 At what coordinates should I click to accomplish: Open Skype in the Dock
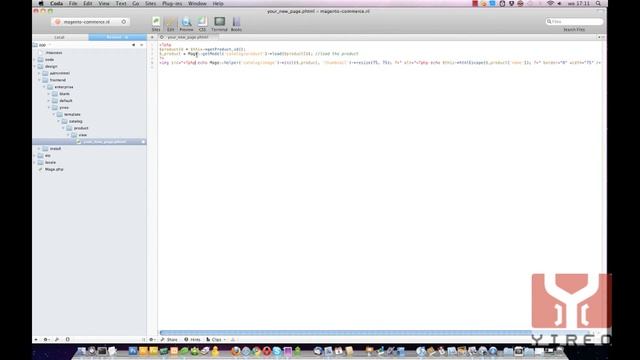[277, 351]
